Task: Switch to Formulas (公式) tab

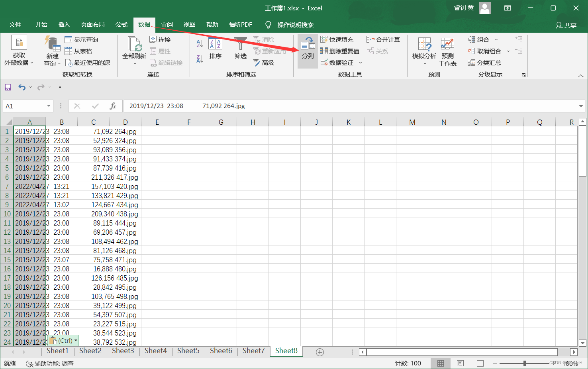Action: (121, 25)
